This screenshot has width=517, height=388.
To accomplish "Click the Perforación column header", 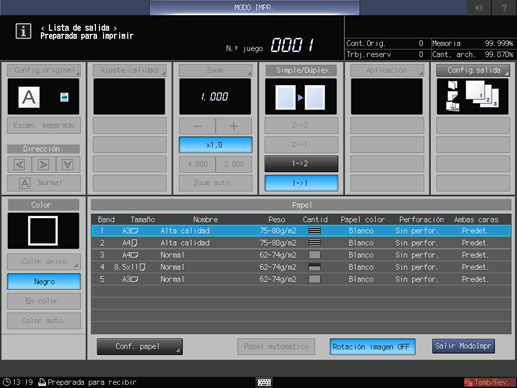I will pyautogui.click(x=421, y=219).
